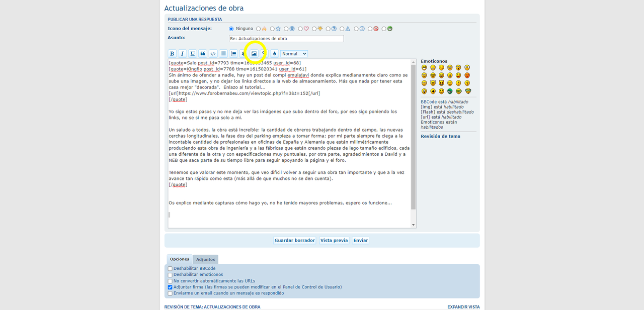Insert the winking emoticon
644x310 pixels.
click(441, 67)
